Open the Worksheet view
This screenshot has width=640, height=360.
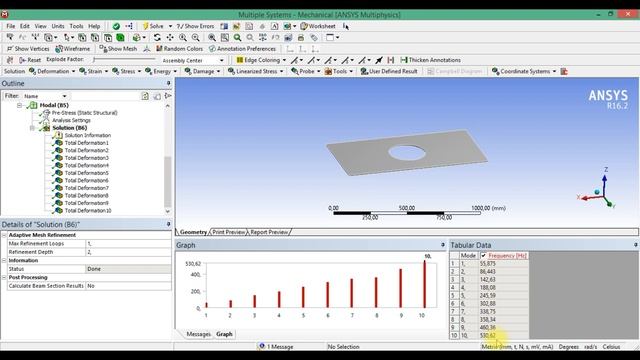pos(318,26)
